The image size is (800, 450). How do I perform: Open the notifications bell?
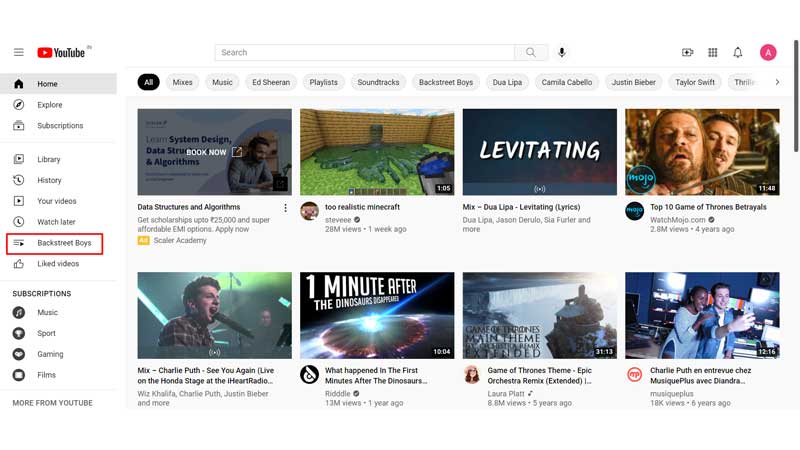click(738, 53)
